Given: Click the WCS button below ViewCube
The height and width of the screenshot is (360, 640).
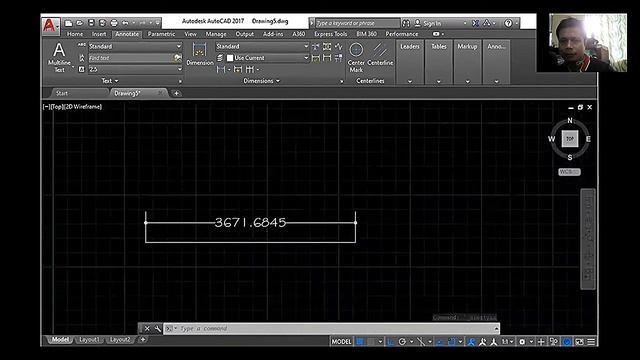Looking at the screenshot, I should tap(569, 172).
